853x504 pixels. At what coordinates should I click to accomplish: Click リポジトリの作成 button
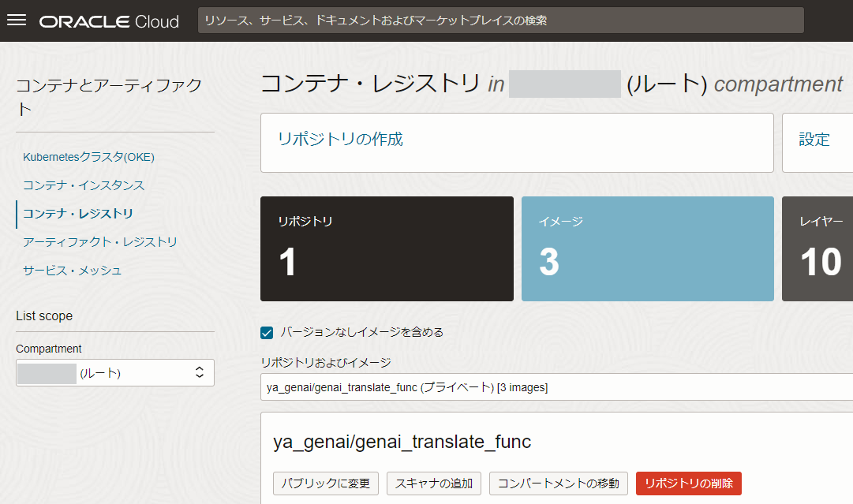[x=341, y=139]
